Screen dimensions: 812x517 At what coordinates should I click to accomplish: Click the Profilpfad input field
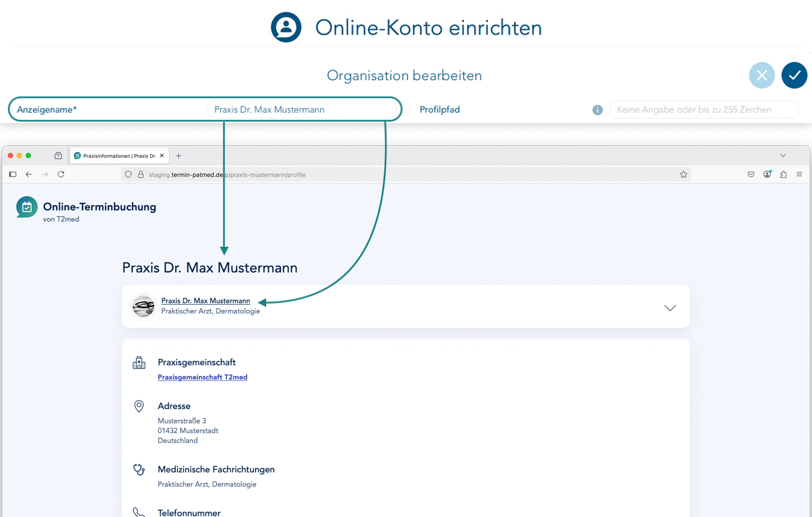pyautogui.click(x=704, y=110)
